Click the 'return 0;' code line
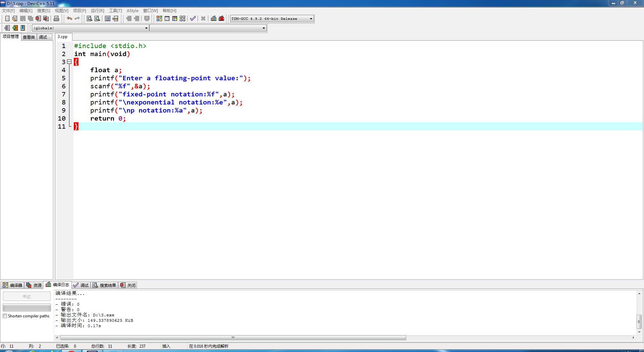 tap(108, 119)
